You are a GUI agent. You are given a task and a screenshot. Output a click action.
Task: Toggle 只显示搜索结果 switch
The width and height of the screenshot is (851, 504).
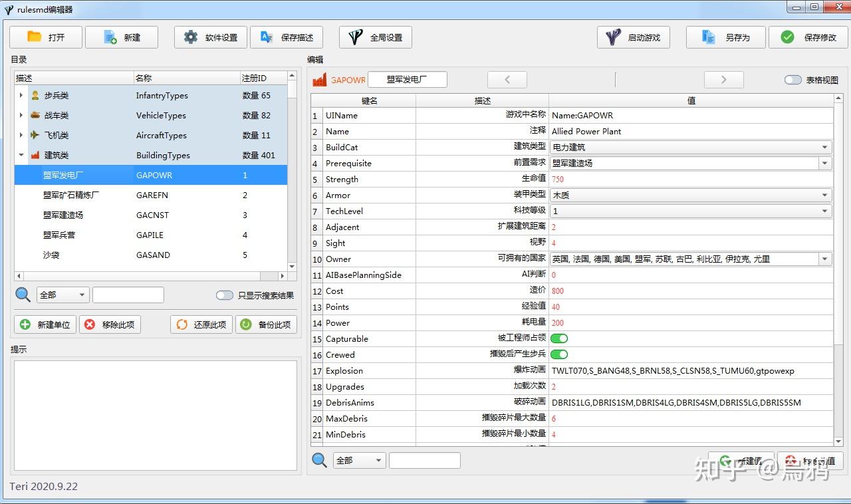coord(225,295)
